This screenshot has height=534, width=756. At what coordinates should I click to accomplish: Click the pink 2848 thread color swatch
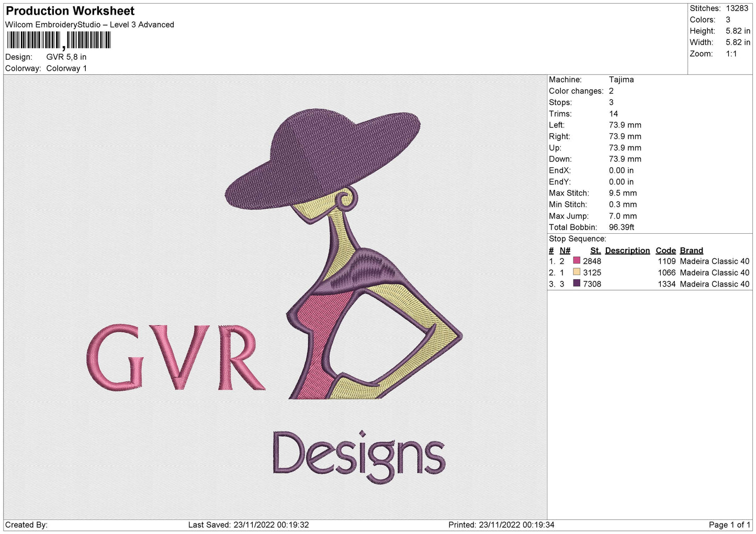(577, 260)
